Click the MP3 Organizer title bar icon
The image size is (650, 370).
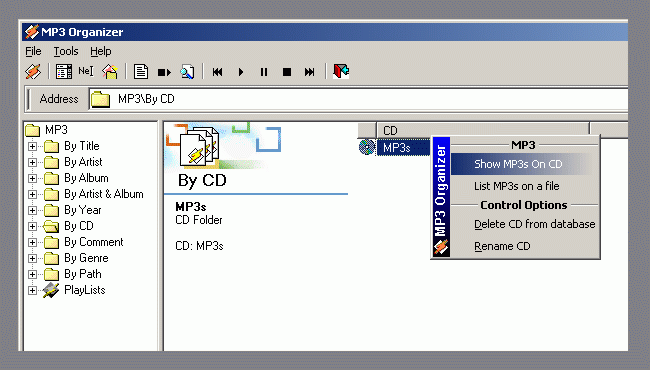(x=32, y=32)
